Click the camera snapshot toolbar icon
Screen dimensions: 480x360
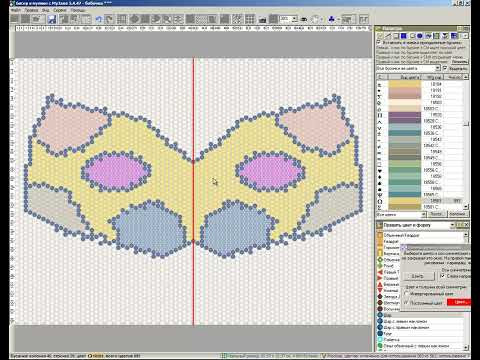pos(262,19)
